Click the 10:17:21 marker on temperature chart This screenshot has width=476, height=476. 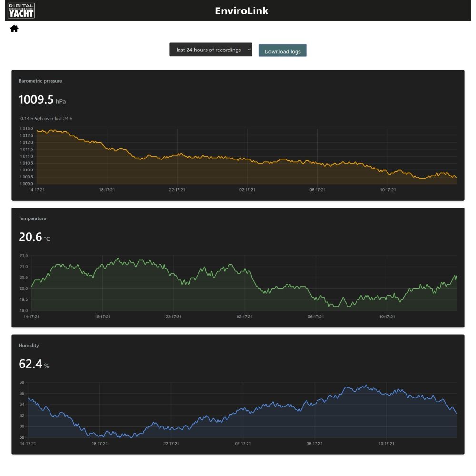(x=387, y=317)
